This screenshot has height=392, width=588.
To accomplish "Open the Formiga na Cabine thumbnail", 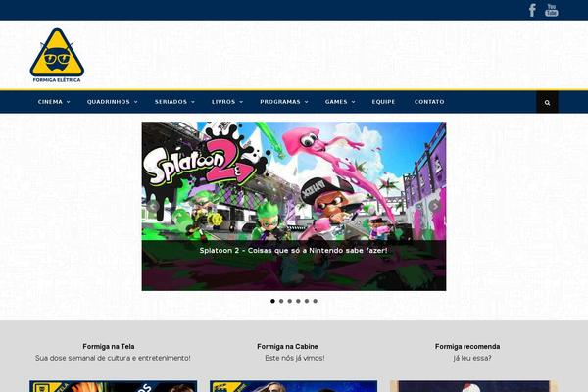I will 293,386.
